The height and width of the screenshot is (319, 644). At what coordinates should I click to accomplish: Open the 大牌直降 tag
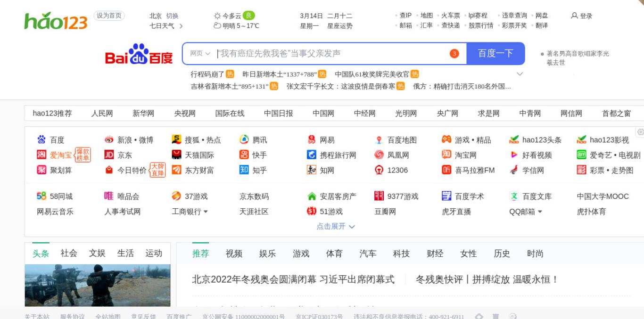[157, 170]
